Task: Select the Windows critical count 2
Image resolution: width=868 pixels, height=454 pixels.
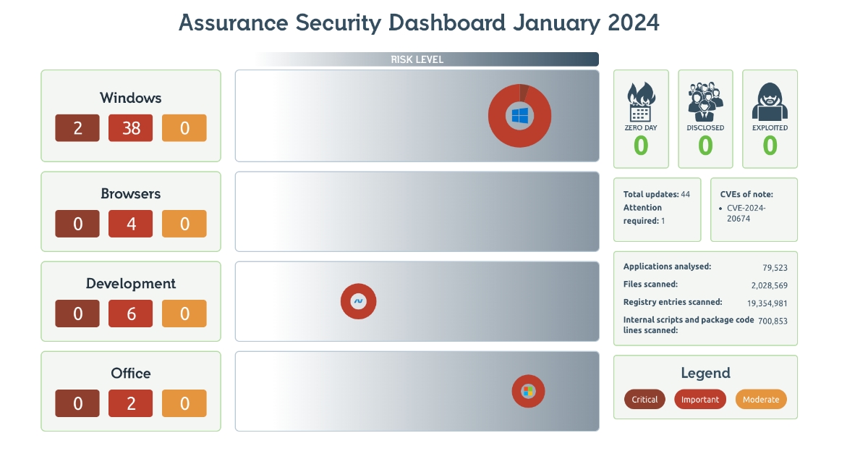Action: point(77,128)
